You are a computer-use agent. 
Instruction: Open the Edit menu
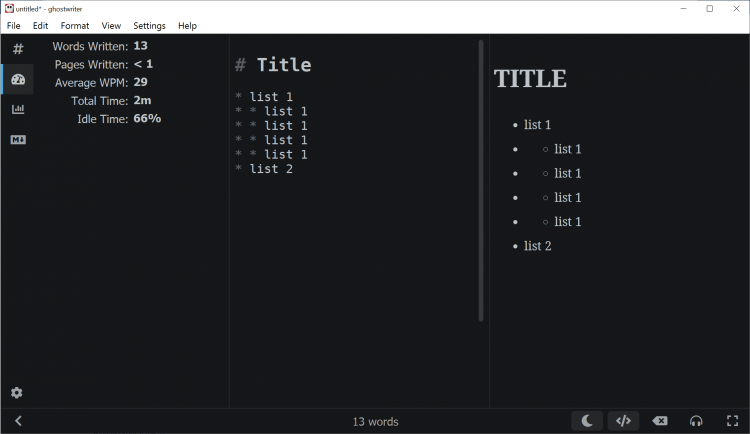[40, 25]
